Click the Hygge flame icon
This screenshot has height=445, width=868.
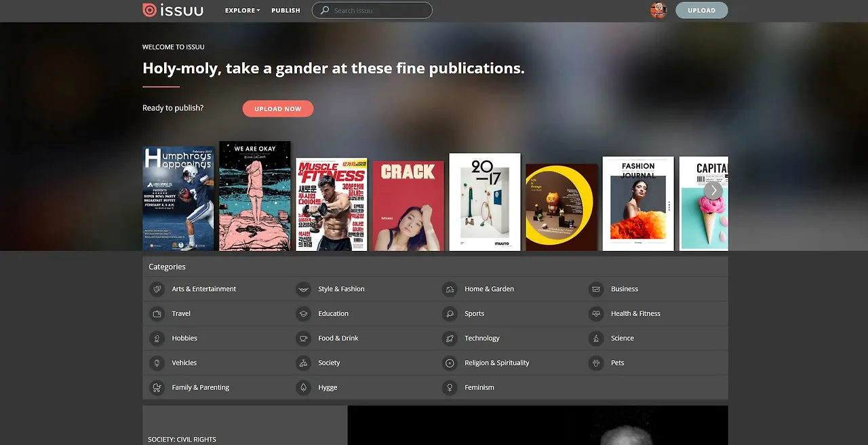[x=304, y=387]
